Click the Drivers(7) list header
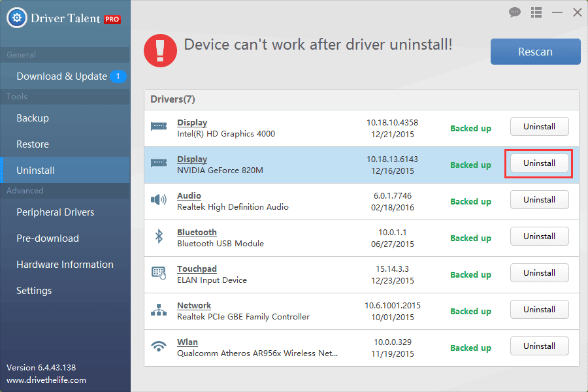 (361, 99)
